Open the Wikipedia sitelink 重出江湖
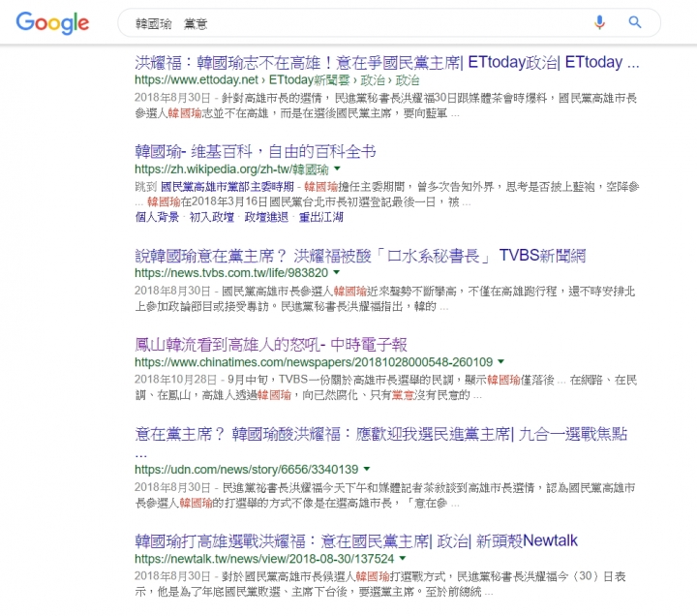The image size is (697, 616). pyautogui.click(x=321, y=217)
